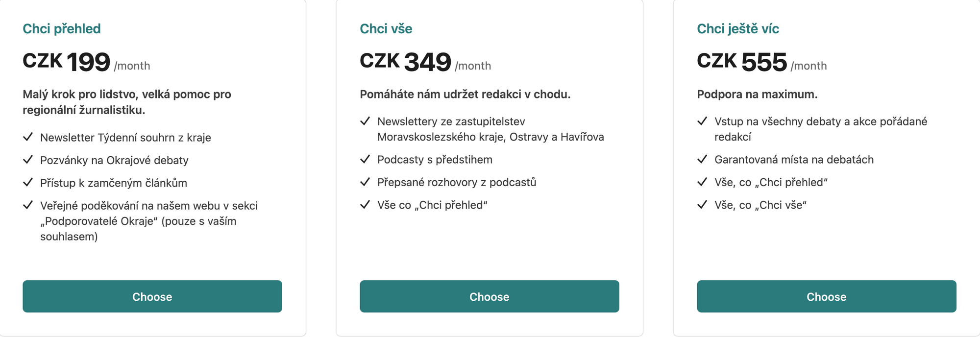Click checkmark beside Veřejné poděkování na našem webu

[x=28, y=205]
